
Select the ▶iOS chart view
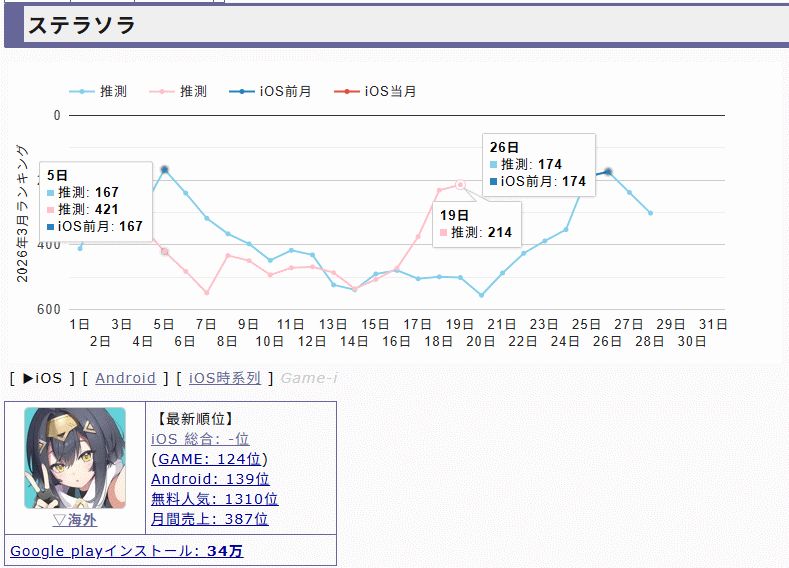(42, 378)
